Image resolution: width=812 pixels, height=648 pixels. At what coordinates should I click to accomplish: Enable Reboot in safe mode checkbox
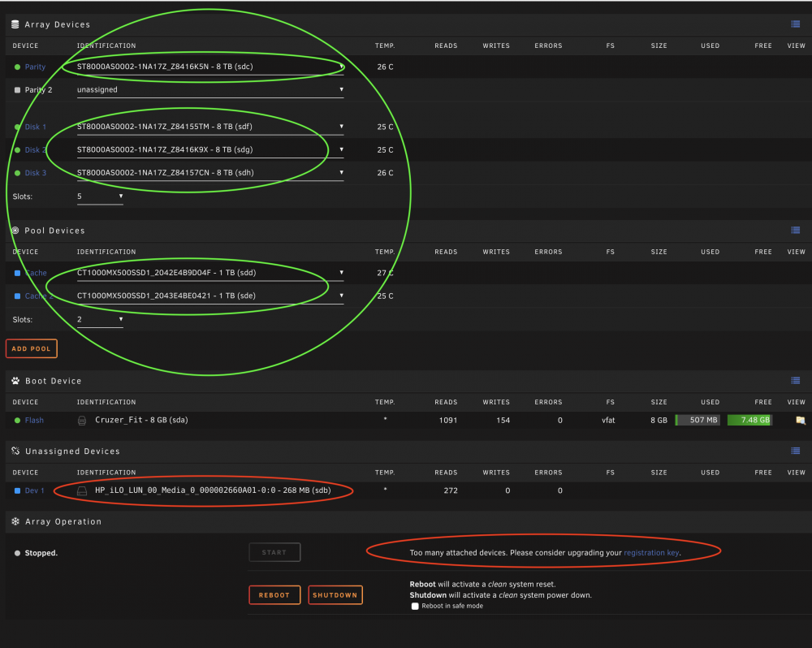pos(415,606)
